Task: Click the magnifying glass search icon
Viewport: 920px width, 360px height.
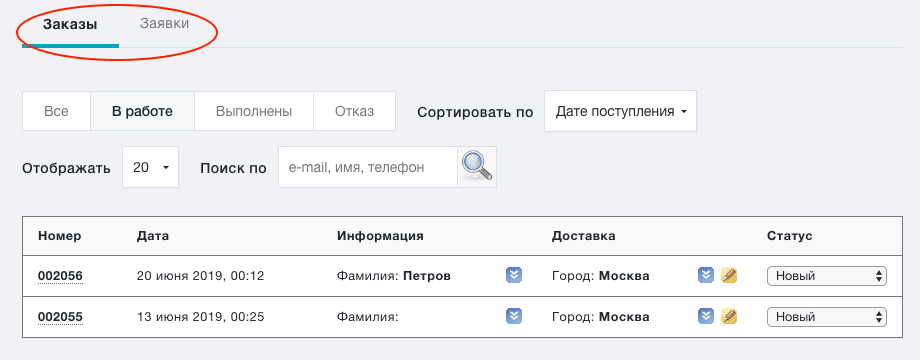Action: tap(477, 167)
